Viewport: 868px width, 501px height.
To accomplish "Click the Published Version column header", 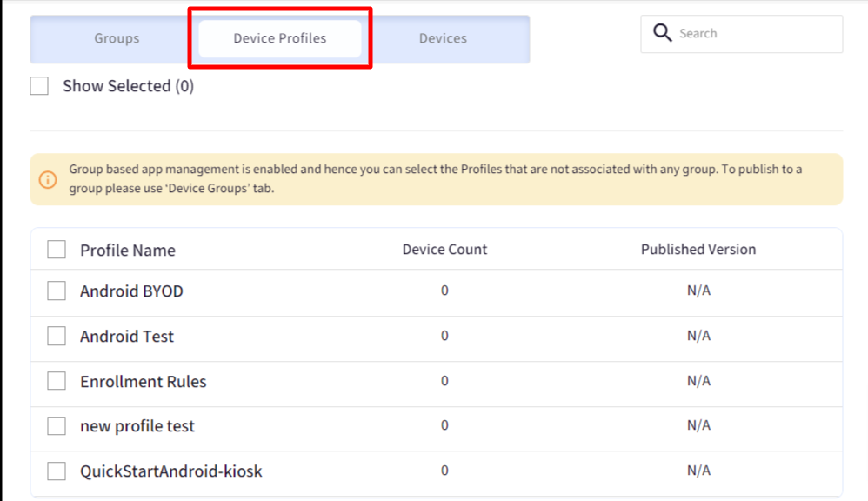I will tap(698, 249).
